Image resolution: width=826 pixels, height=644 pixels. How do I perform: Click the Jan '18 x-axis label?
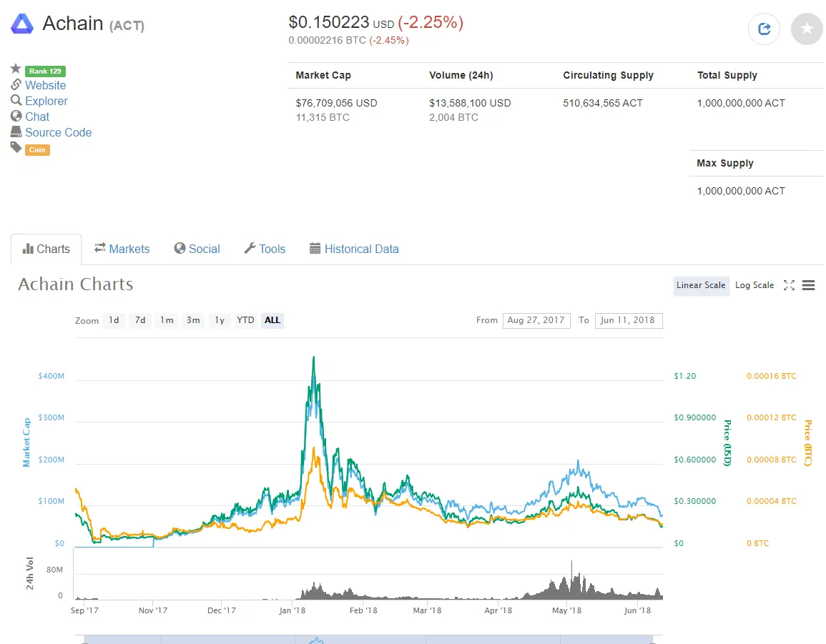[x=292, y=610]
